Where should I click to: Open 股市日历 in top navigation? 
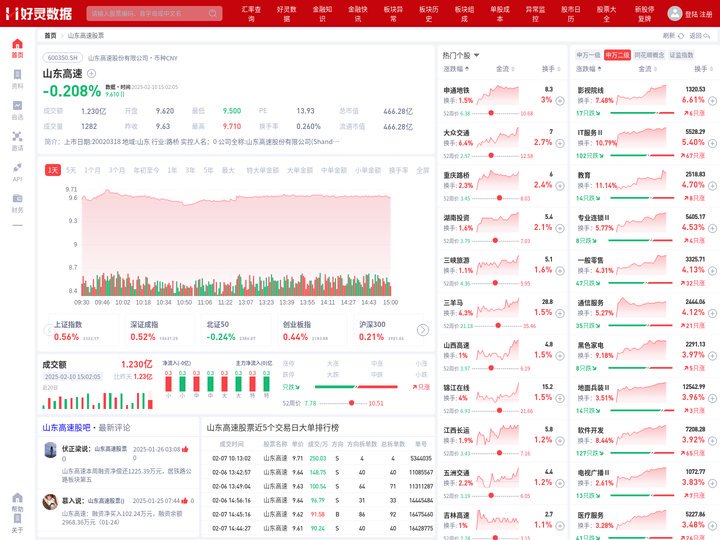pyautogui.click(x=570, y=14)
